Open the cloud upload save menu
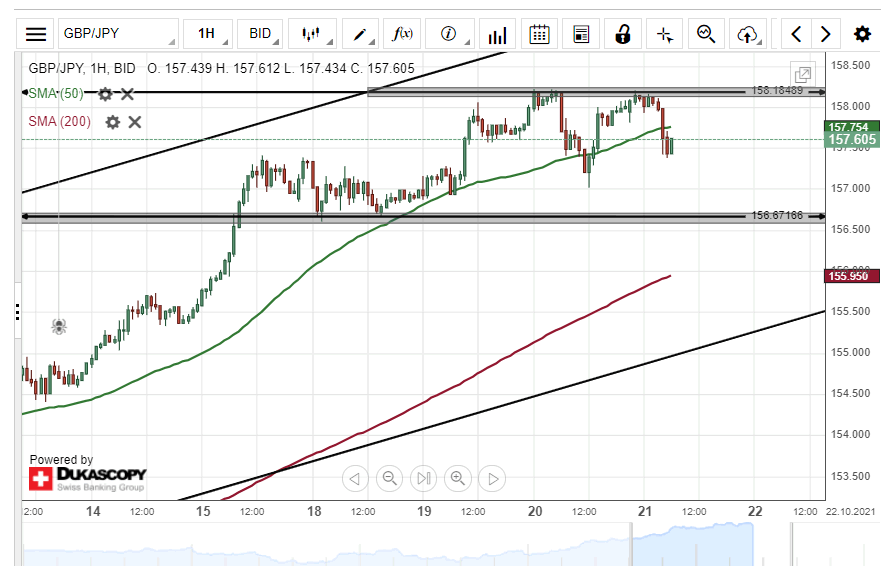 748,34
